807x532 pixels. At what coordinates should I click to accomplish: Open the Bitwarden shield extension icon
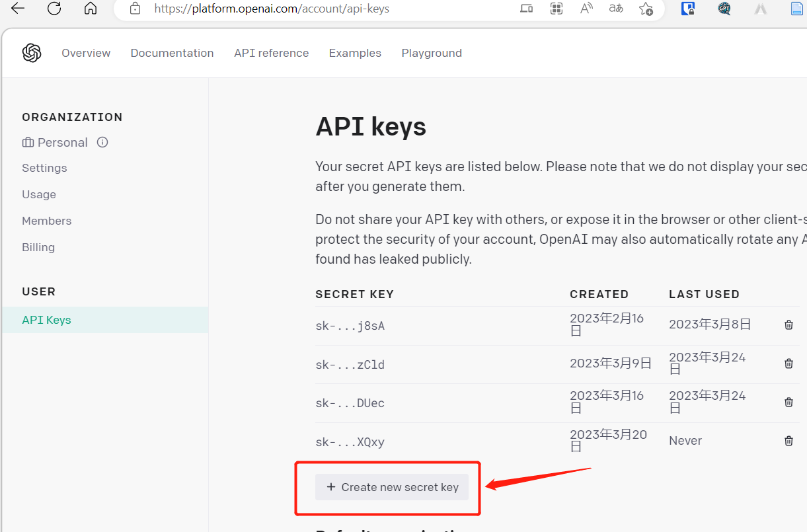coord(688,9)
